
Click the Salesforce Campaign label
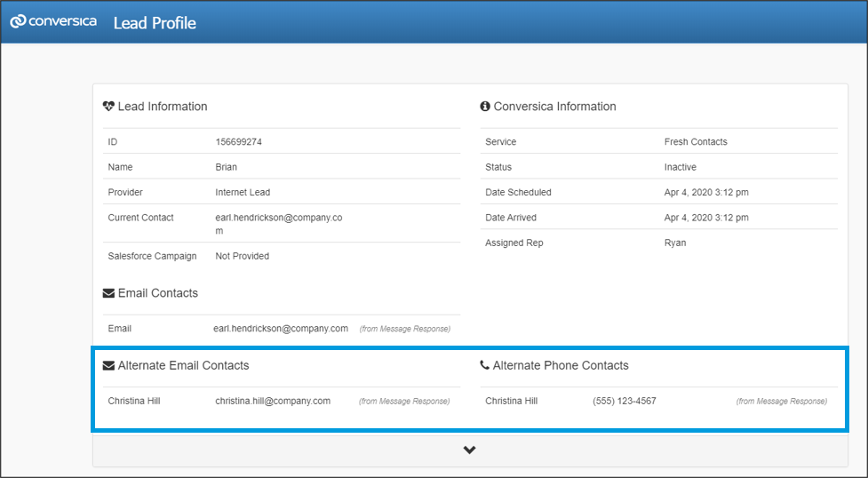[152, 256]
